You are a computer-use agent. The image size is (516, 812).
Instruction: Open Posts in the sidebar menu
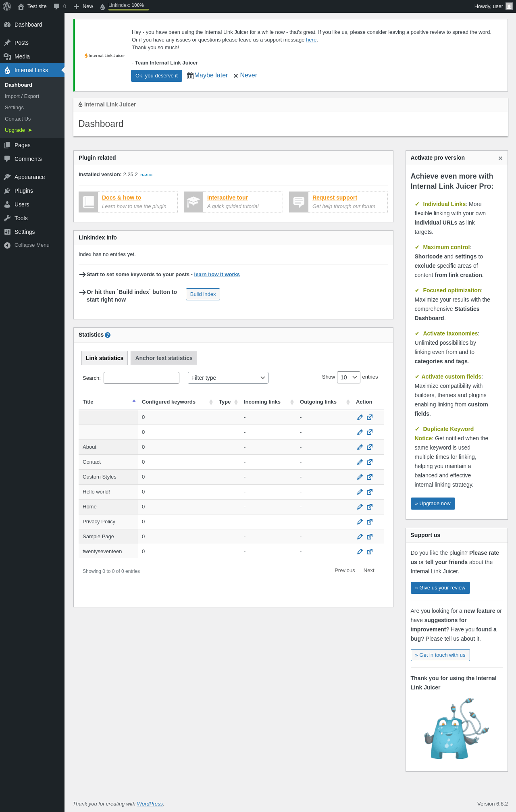(32, 43)
